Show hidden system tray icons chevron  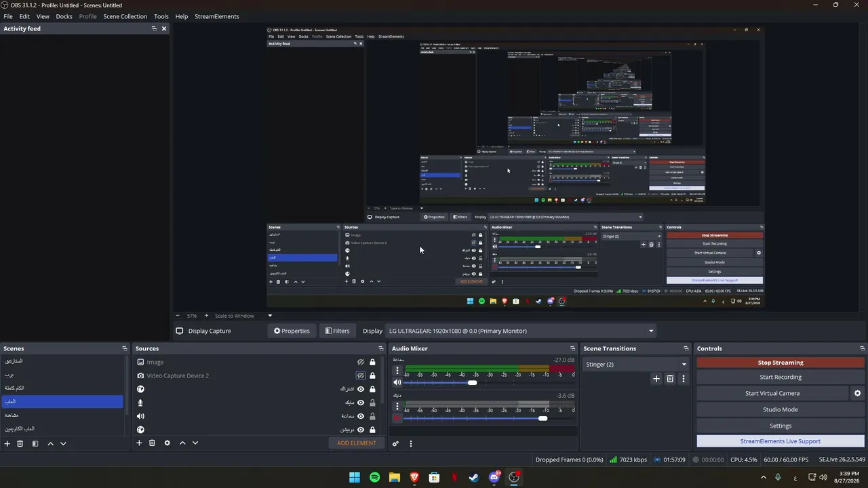click(x=764, y=477)
